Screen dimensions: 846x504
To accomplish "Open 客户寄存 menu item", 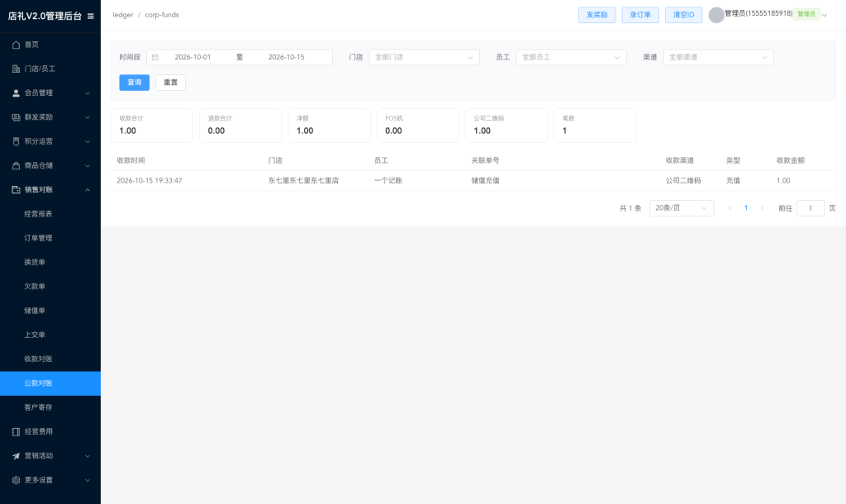I will coord(50,407).
